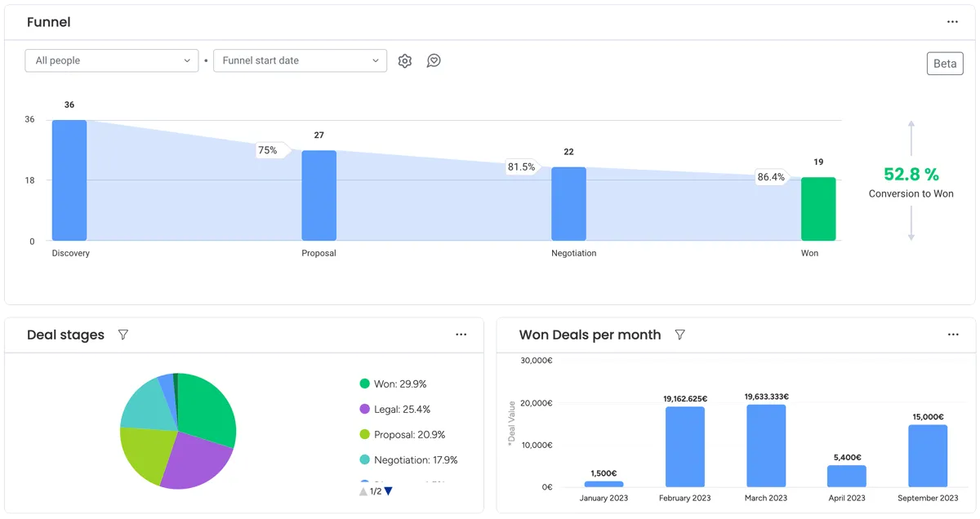Click the 52.8% Conversion to Won label
The image size is (980, 519).
coord(911,183)
